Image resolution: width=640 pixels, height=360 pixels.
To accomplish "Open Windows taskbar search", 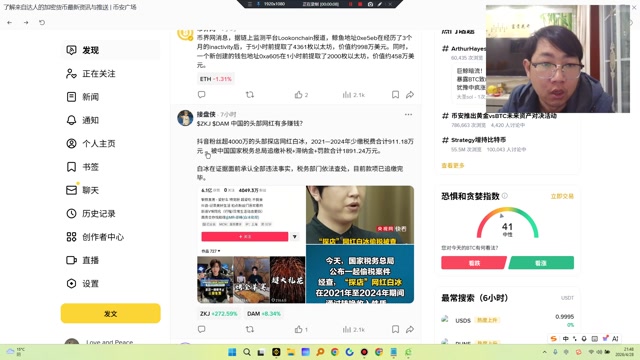I will click(x=247, y=352).
